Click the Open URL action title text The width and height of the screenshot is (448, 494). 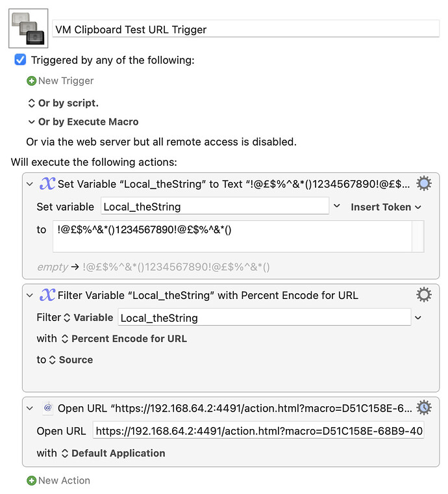(x=234, y=408)
